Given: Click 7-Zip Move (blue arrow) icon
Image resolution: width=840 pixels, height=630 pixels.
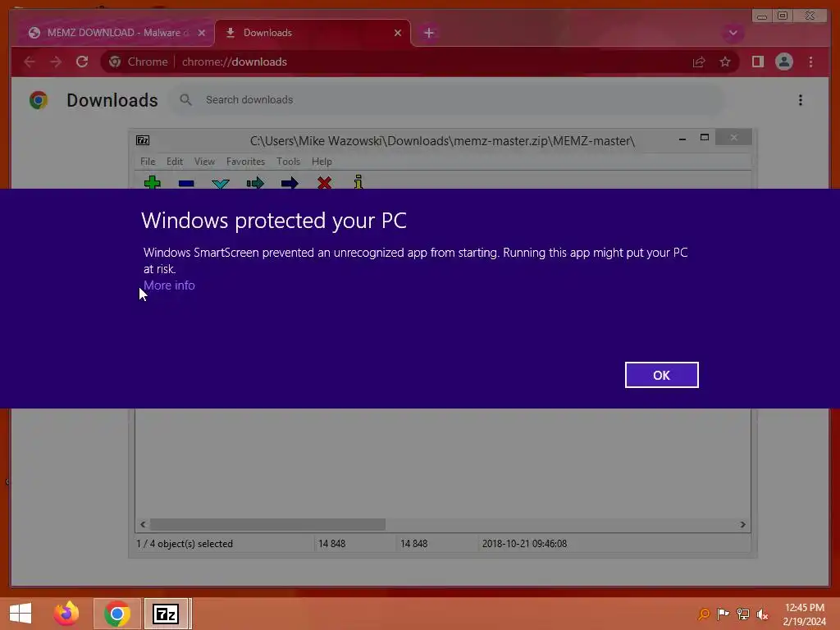Looking at the screenshot, I should 290,183.
